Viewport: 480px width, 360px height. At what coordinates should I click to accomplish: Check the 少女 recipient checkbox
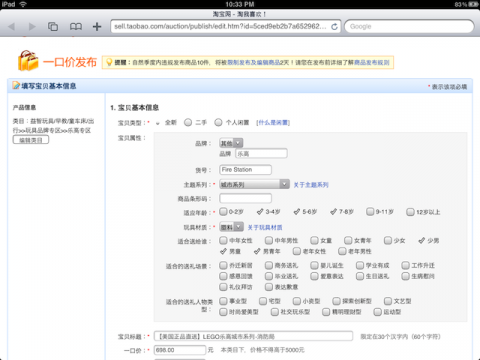[388, 240]
